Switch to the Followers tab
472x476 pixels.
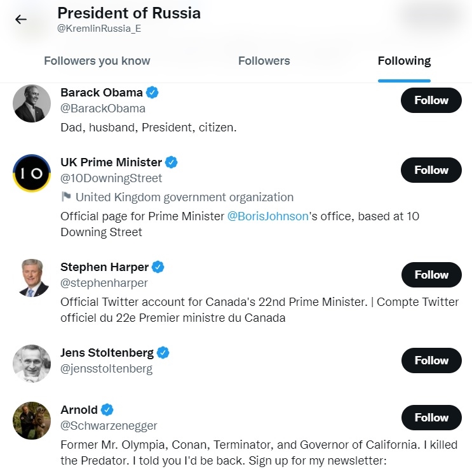pyautogui.click(x=264, y=61)
